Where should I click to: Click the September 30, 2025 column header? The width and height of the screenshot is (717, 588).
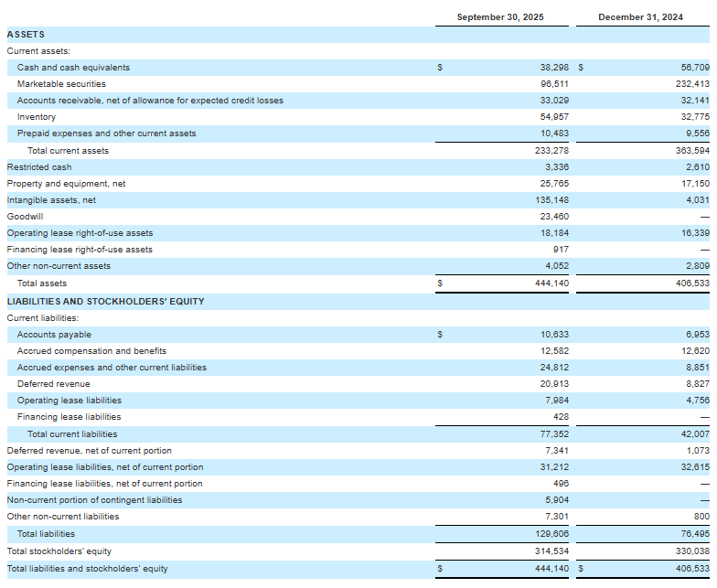click(x=499, y=17)
